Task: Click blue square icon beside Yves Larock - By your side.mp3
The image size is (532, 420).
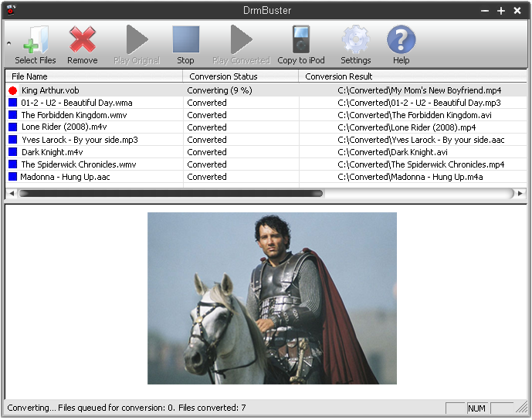Action: click(x=13, y=140)
